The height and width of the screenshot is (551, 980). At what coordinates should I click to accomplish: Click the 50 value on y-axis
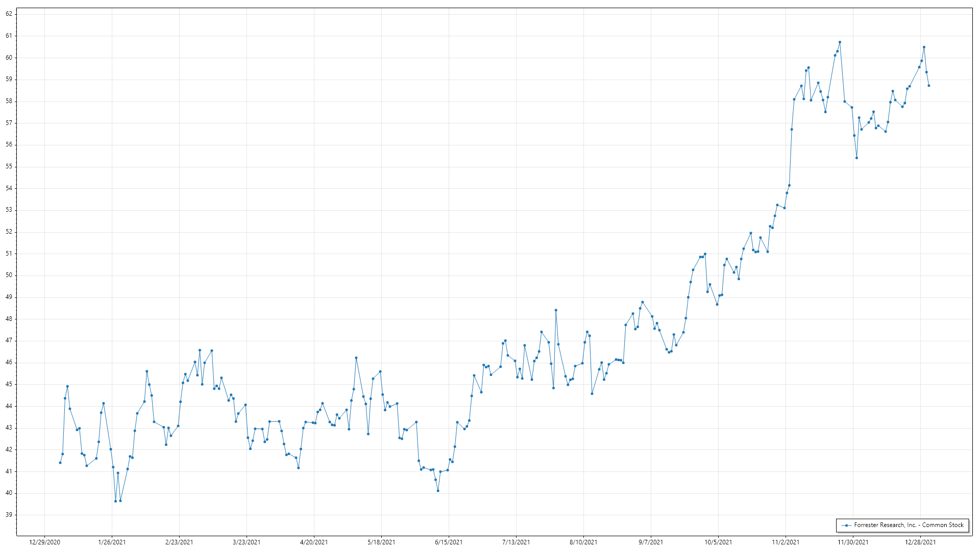[x=9, y=275]
